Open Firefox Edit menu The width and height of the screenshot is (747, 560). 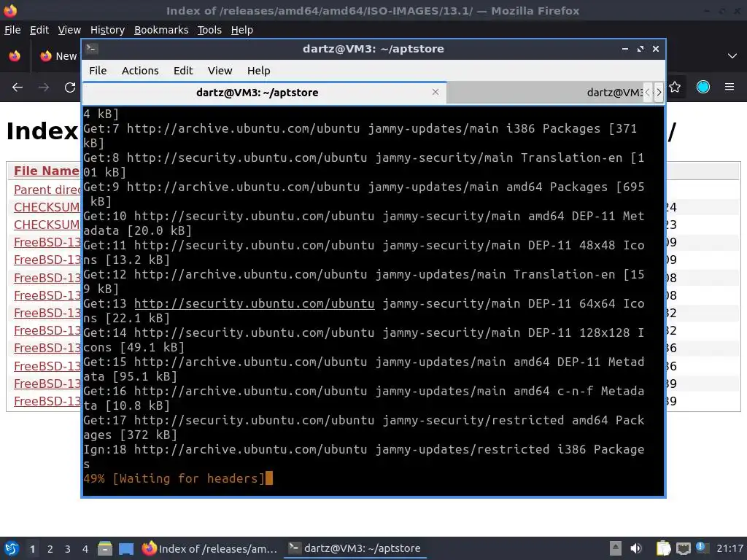click(x=39, y=30)
